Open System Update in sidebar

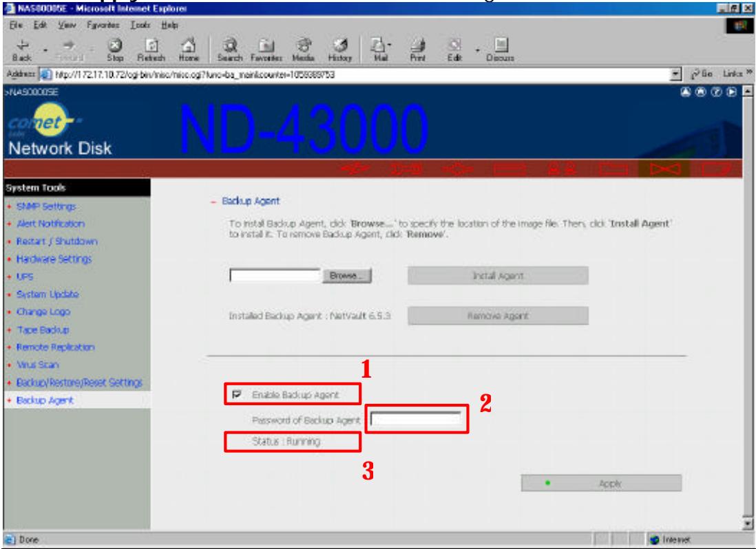48,294
